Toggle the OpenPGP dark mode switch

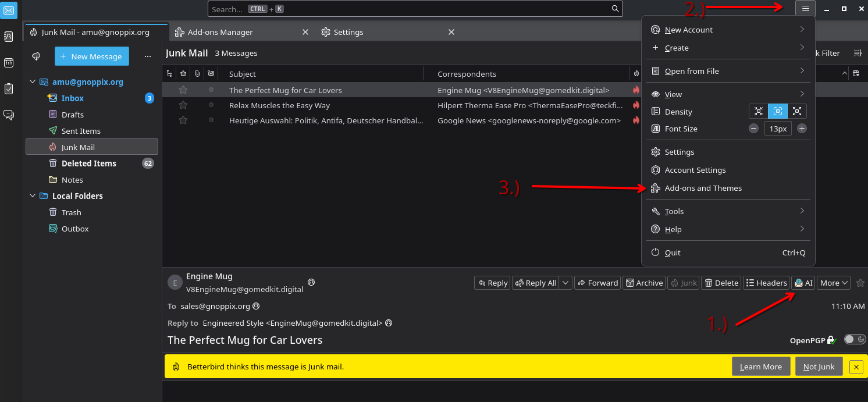(855, 340)
